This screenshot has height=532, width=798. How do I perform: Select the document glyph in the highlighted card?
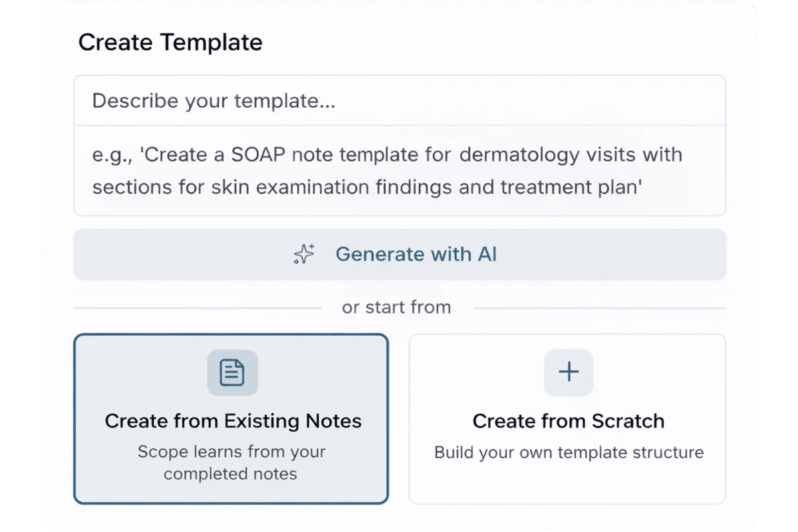click(x=231, y=372)
